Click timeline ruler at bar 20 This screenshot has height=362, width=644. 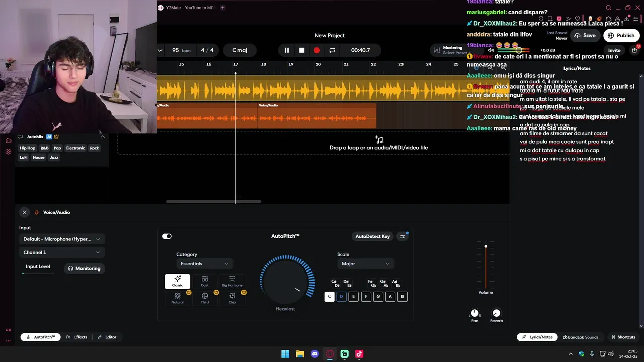pos(318,64)
